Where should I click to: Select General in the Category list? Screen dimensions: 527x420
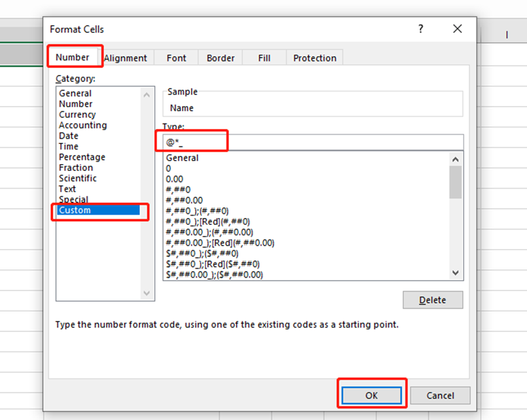pyautogui.click(x=76, y=93)
